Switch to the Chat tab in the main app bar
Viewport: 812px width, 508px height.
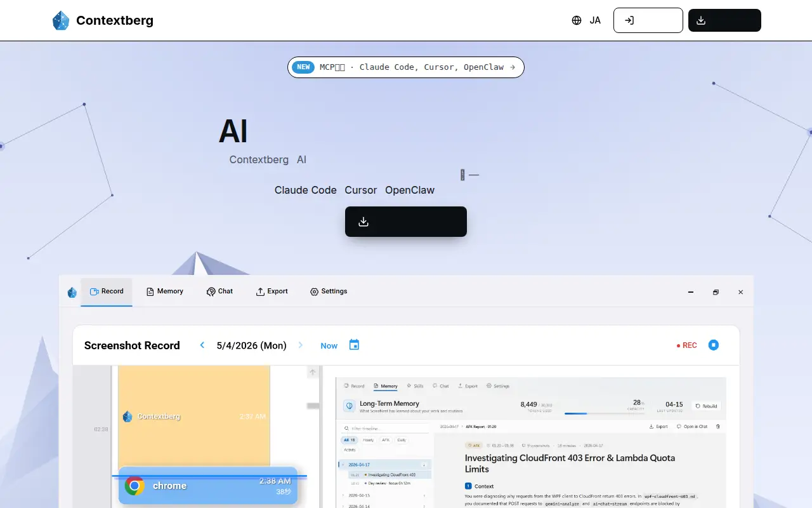click(219, 291)
